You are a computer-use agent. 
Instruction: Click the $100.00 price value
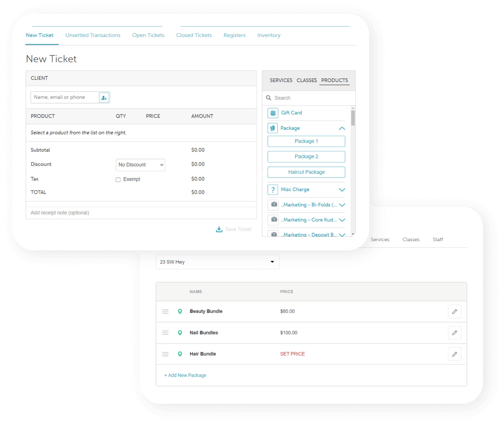point(289,333)
